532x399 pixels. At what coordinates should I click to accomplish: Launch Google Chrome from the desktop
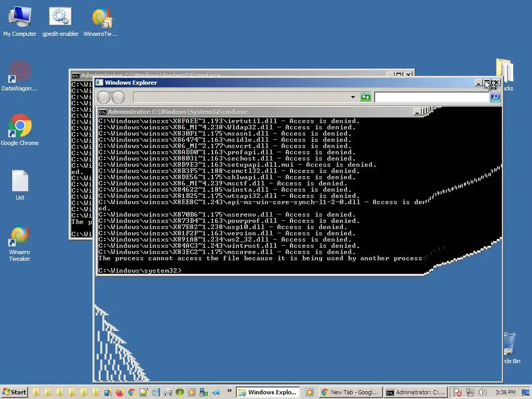[x=20, y=130]
